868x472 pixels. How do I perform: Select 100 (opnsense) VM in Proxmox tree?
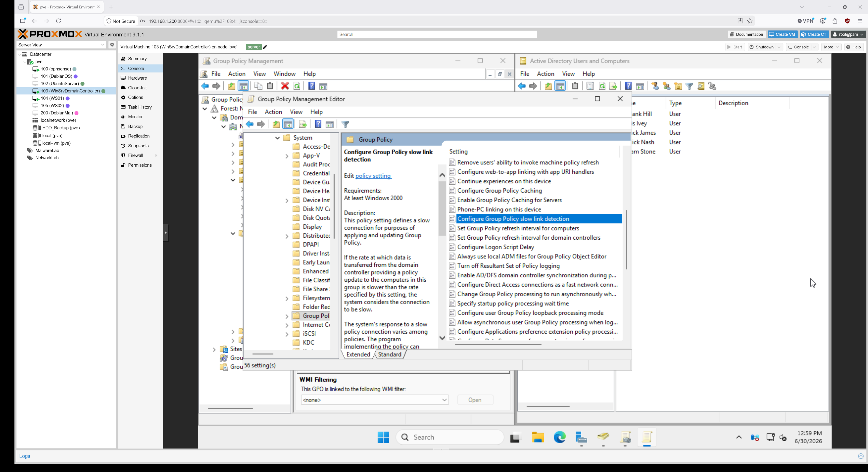point(56,69)
